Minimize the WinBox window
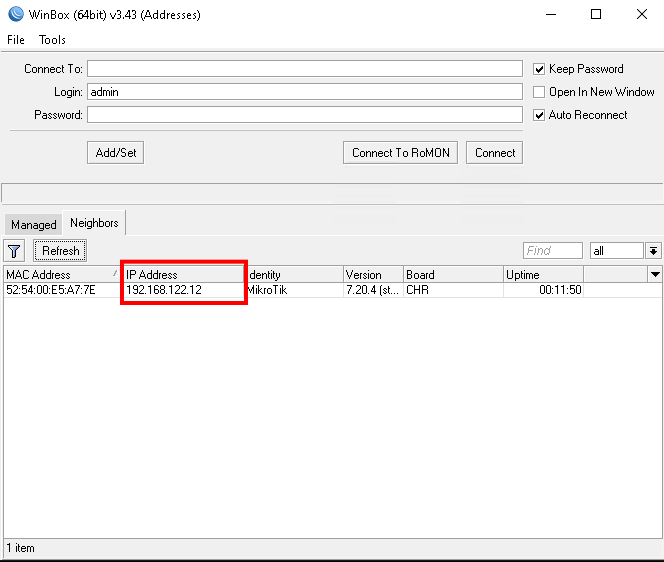This screenshot has height=562, width=664. point(551,14)
